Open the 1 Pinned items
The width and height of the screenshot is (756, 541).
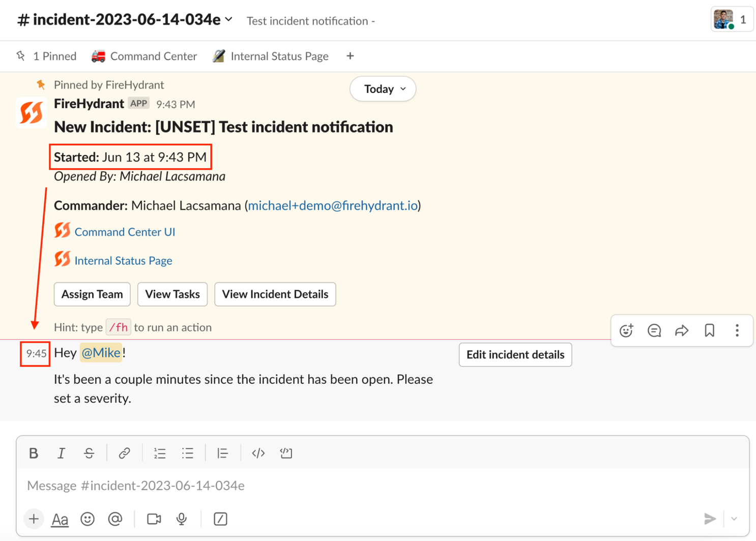[x=46, y=56]
